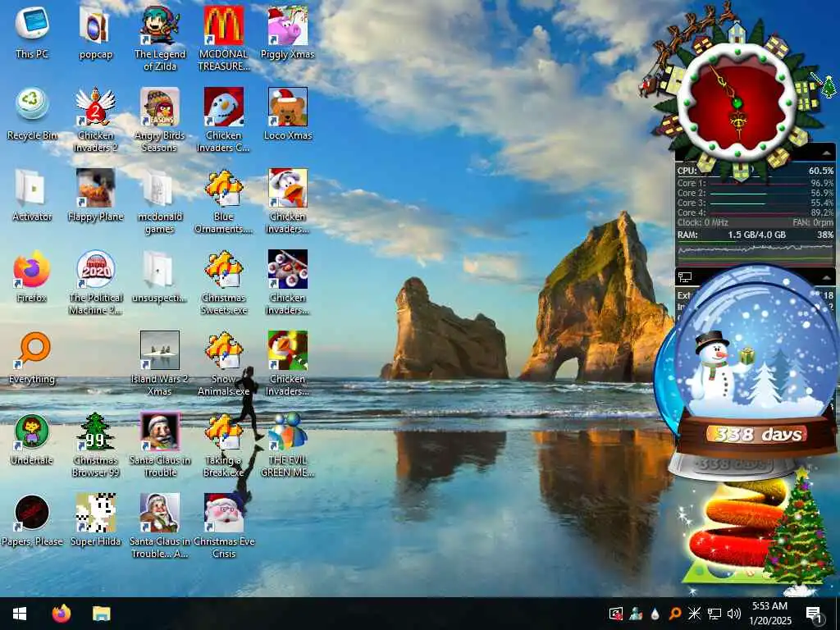Select the Activator folder on the desktop
This screenshot has height=630, width=840.
pos(32,195)
